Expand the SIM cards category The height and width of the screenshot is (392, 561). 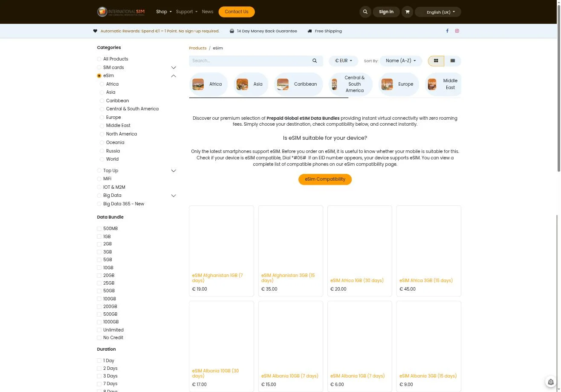[x=174, y=68]
